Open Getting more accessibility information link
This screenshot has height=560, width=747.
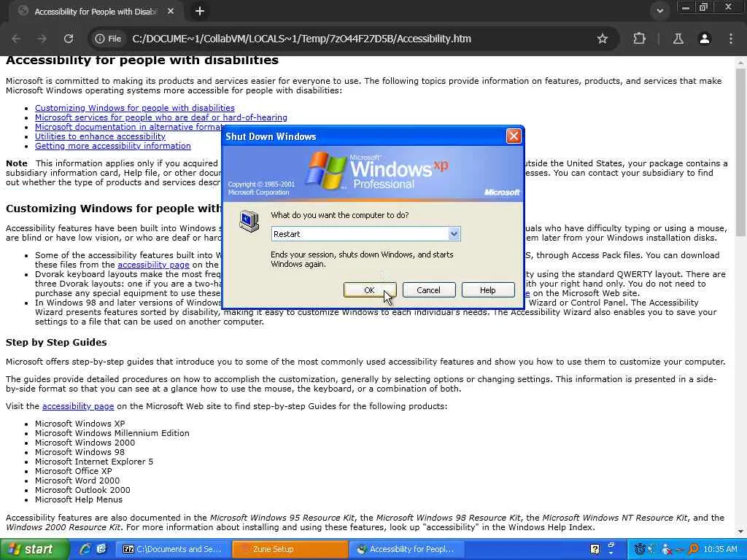coord(113,146)
